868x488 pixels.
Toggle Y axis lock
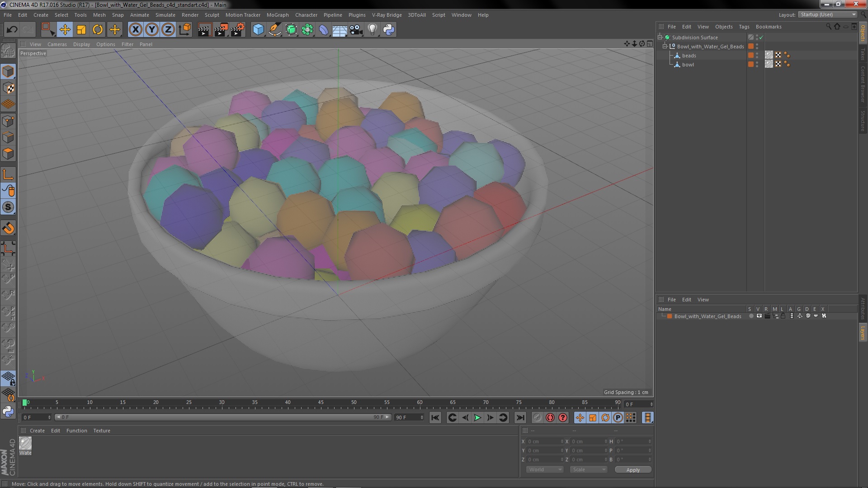(152, 30)
